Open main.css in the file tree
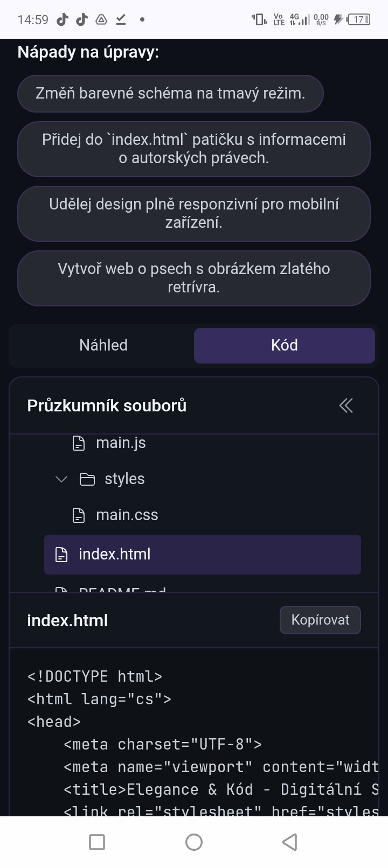388x868 pixels. [127, 515]
